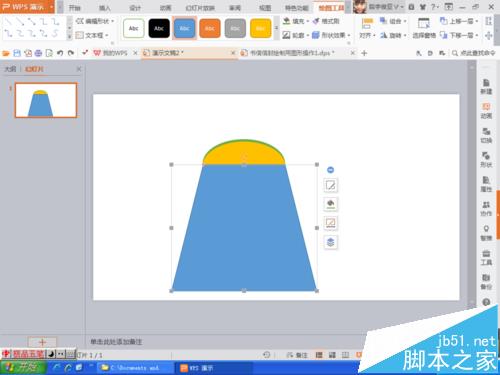Click the floating shape fill bucket icon
Screen dimensions: 500x375
coord(330,204)
